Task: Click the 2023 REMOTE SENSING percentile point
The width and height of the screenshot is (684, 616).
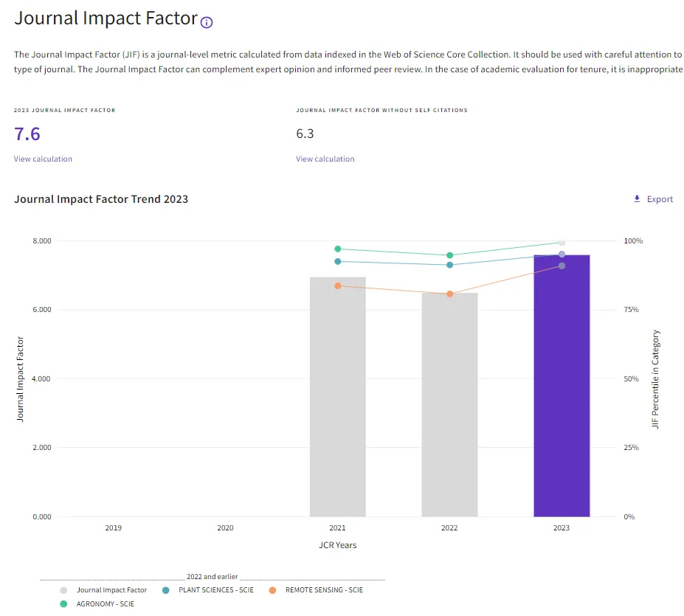Action: click(562, 266)
